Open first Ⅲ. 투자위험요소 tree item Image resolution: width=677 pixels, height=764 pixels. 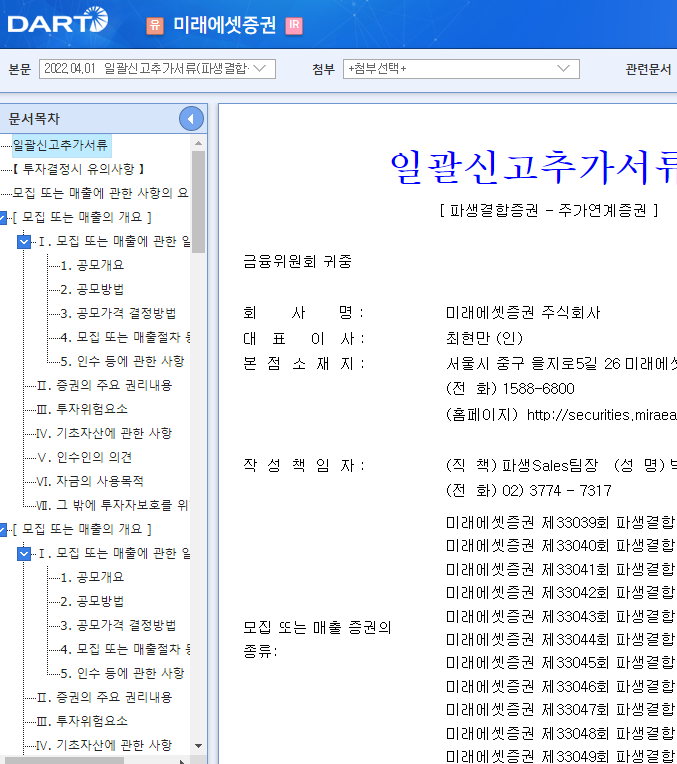(82, 409)
